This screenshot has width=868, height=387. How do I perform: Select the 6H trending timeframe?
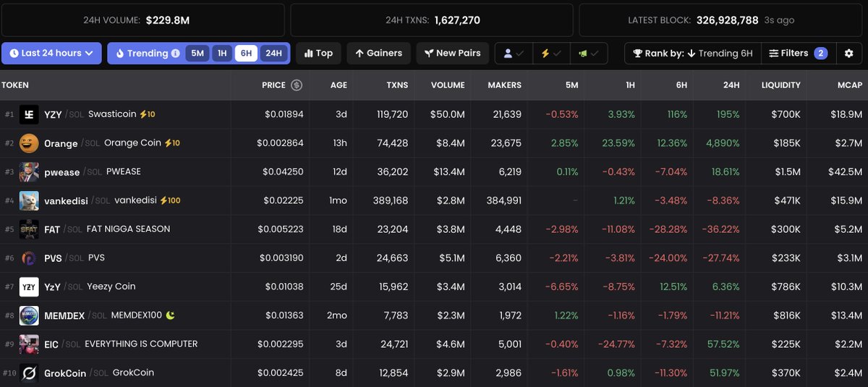coord(246,54)
